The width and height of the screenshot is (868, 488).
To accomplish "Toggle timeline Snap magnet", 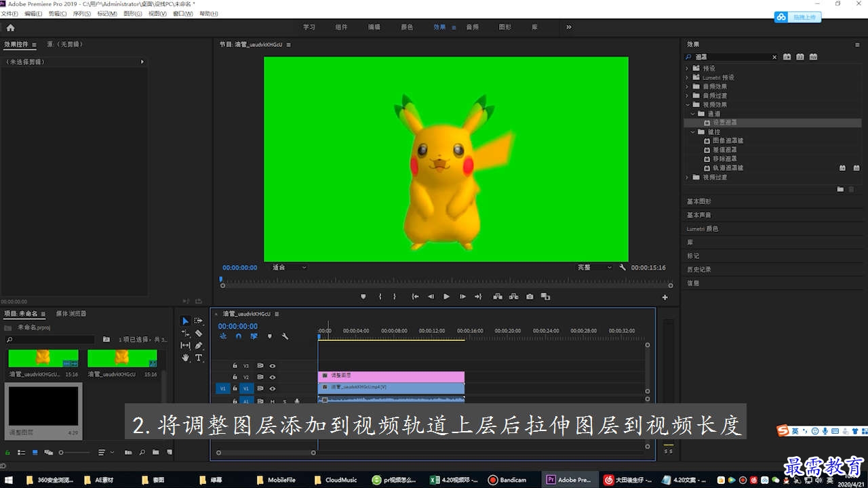I will (x=239, y=336).
